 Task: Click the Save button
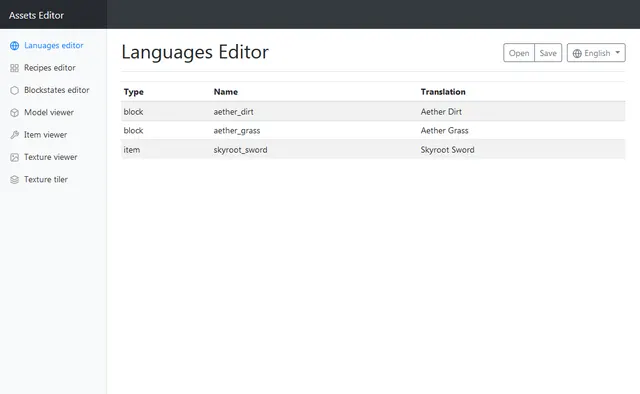(x=548, y=53)
